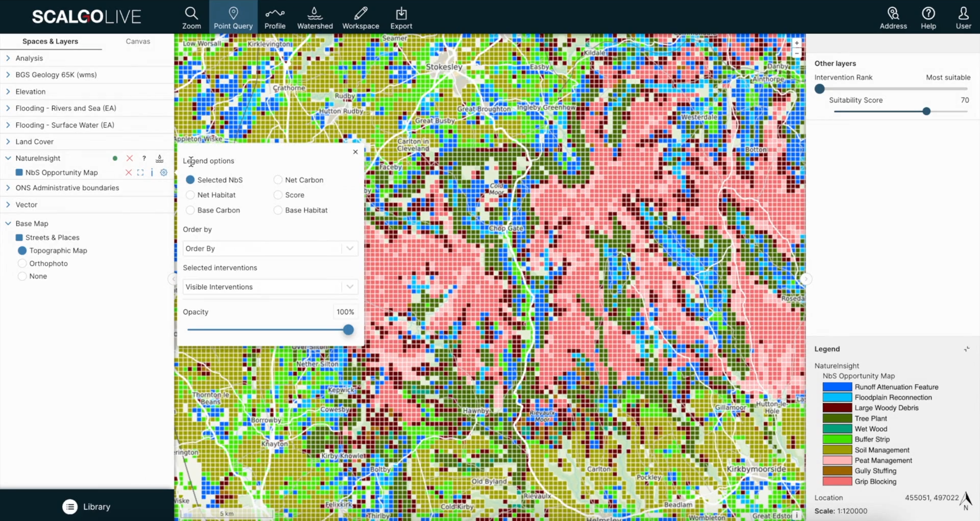Click the map zoom out minus button
The image size is (980, 521).
pyautogui.click(x=797, y=53)
